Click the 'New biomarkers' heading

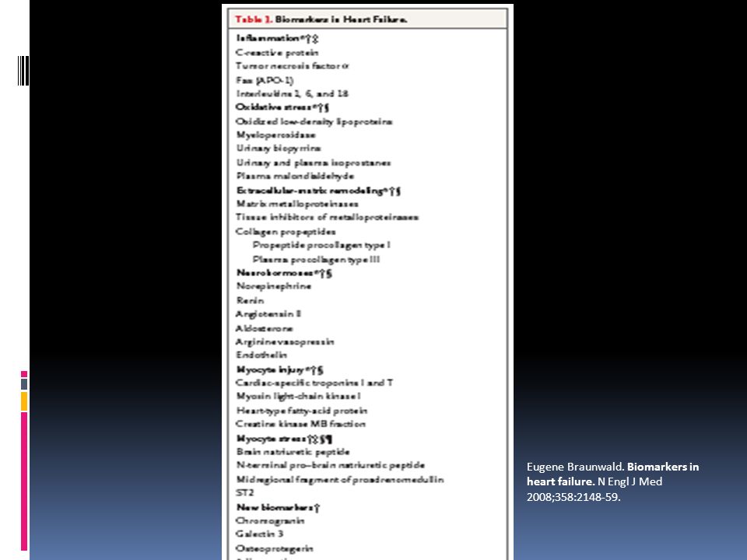pyautogui.click(x=279, y=507)
